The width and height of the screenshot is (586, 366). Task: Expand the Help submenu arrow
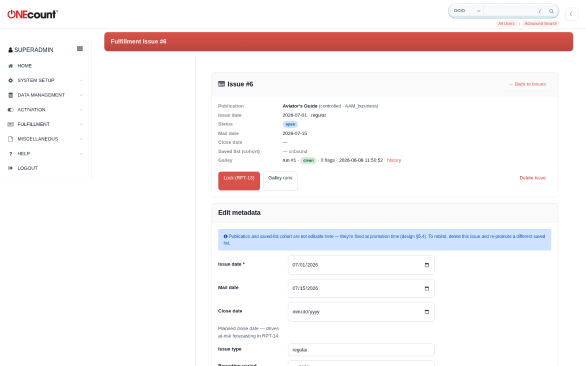point(81,154)
